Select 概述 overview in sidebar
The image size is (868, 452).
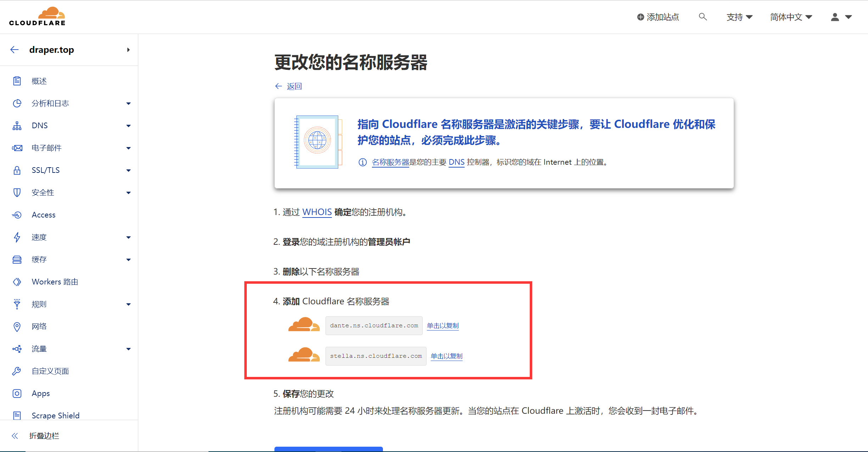tap(39, 81)
